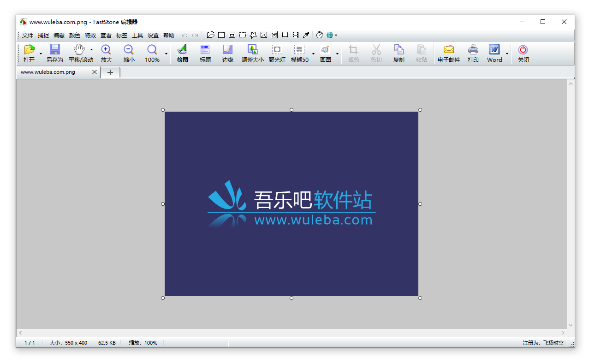Open the 编辑 menu
The image size is (595, 364).
click(59, 35)
